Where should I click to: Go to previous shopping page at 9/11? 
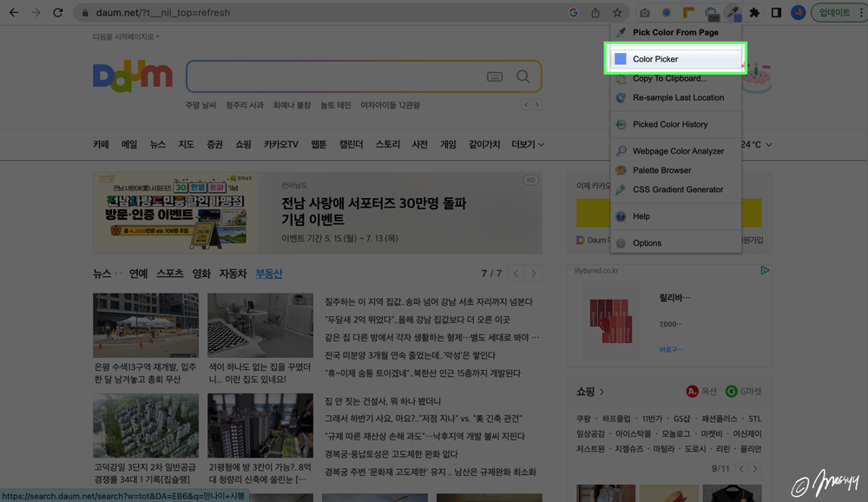tap(742, 469)
